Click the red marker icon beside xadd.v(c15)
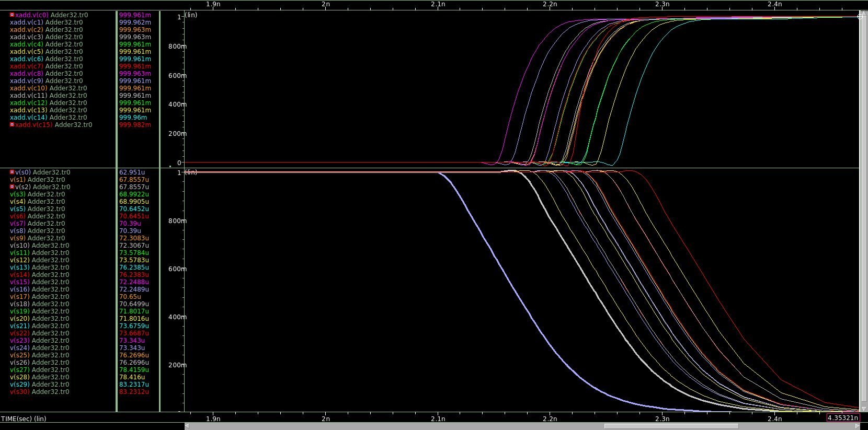Viewport: 868px width, 430px height. point(12,124)
